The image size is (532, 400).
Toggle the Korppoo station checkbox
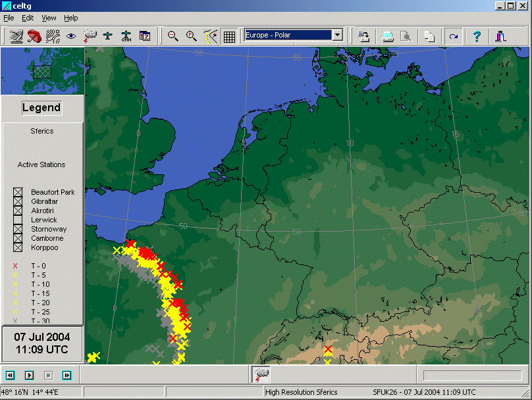pyautogui.click(x=18, y=247)
